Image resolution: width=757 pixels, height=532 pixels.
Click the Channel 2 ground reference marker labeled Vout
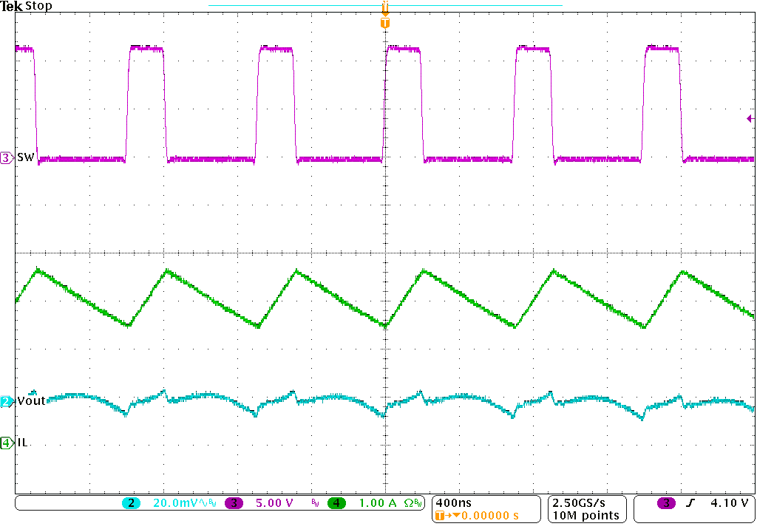[x=6, y=400]
